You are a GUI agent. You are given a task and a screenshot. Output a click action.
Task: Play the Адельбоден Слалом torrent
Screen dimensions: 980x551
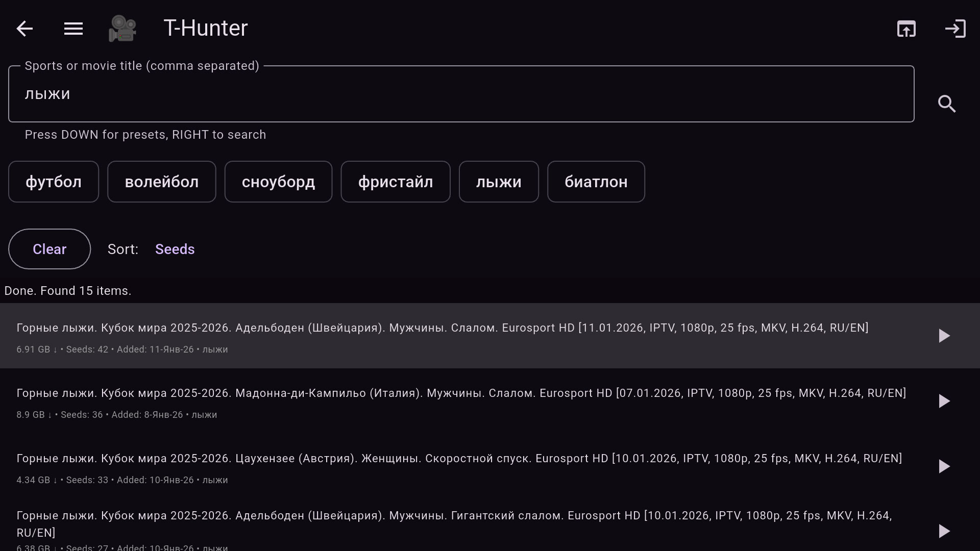tap(944, 336)
